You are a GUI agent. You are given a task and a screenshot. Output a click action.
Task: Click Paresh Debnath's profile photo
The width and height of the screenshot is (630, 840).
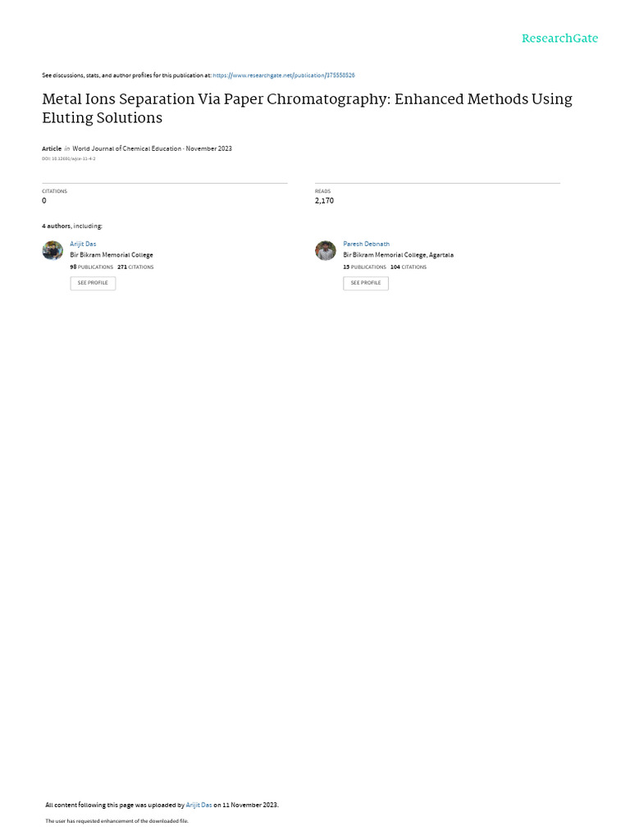tap(326, 251)
